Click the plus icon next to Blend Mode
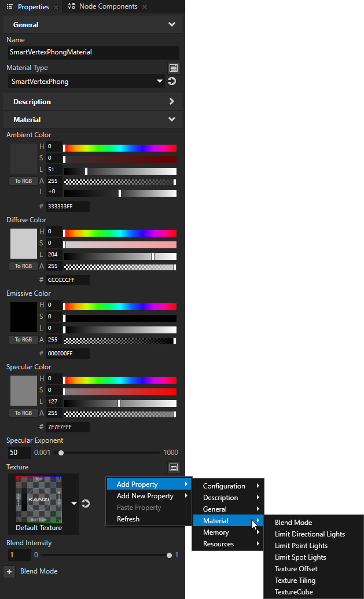 tap(9, 571)
